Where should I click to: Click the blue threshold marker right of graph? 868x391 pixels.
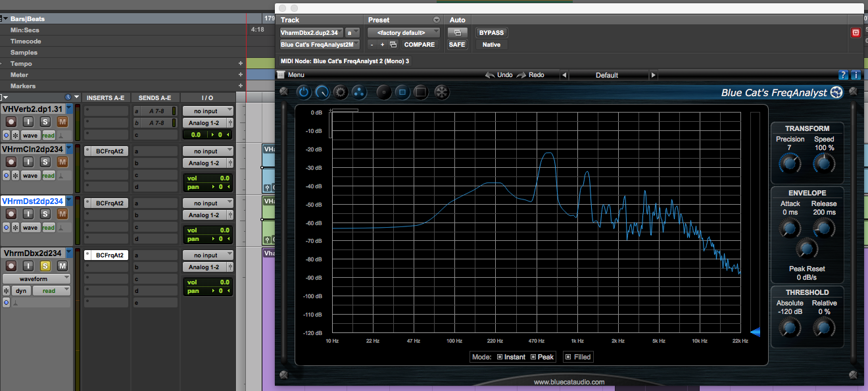click(756, 332)
